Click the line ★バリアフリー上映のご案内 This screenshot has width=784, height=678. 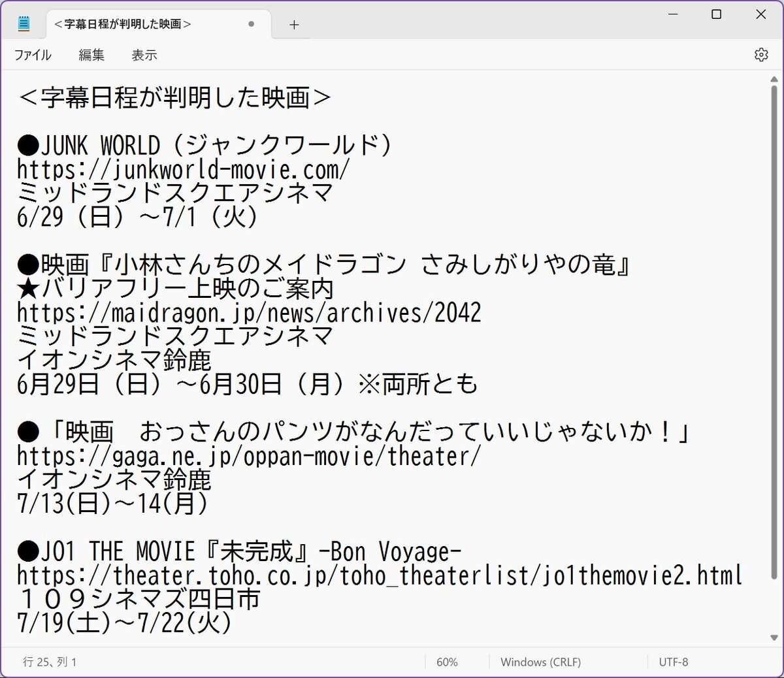click(x=175, y=289)
